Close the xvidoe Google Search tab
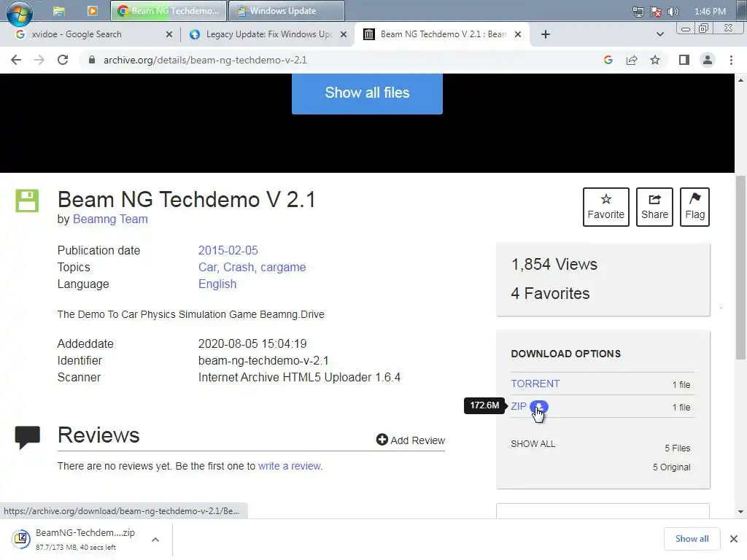747x560 pixels. pyautogui.click(x=169, y=34)
